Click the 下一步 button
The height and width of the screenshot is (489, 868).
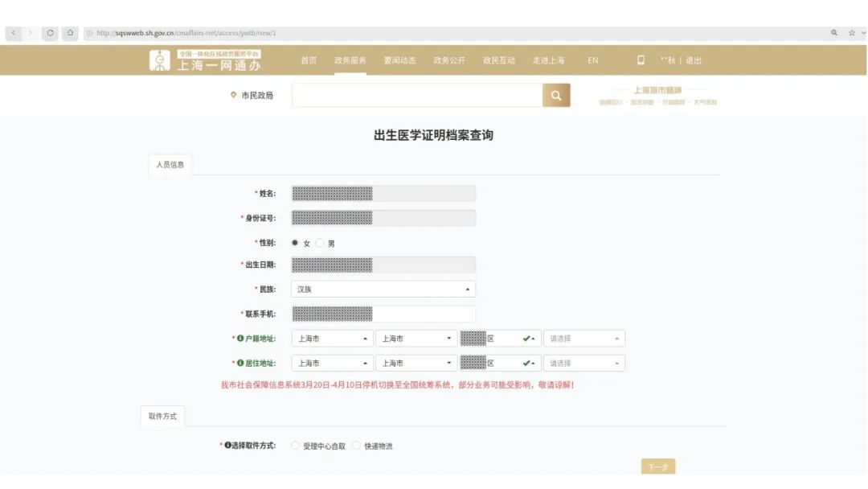point(658,466)
